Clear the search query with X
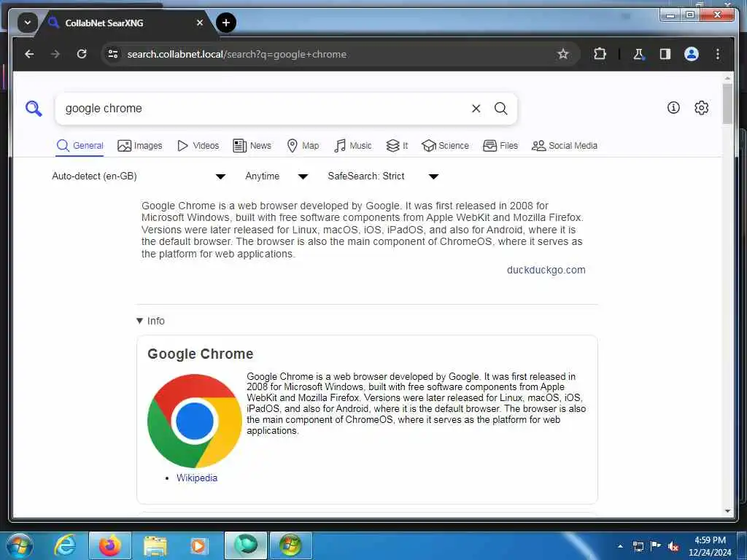Screen dimensions: 747x560 click(x=476, y=109)
